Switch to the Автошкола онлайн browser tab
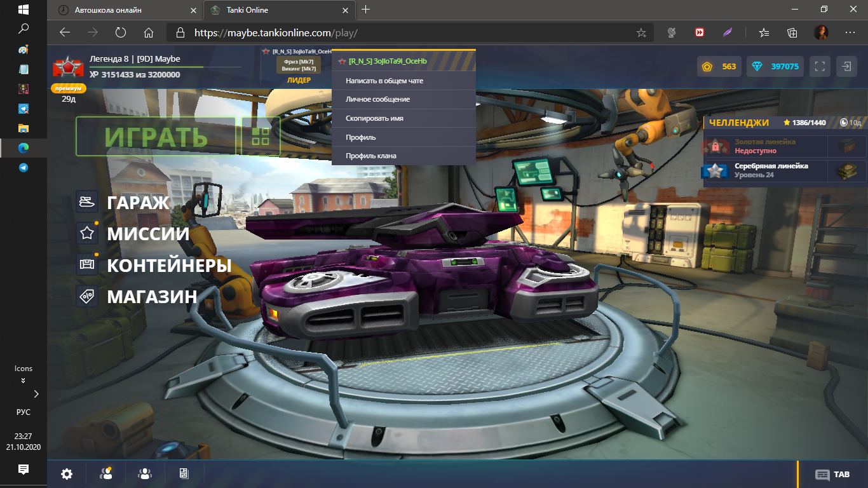This screenshot has height=488, width=868. tap(126, 10)
